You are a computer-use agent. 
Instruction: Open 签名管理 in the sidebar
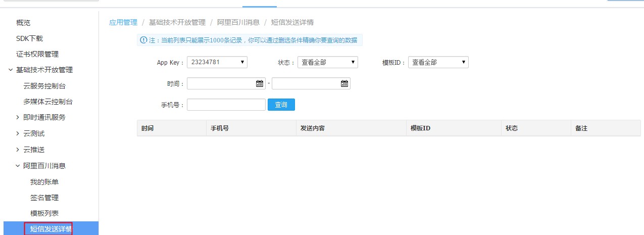point(44,198)
